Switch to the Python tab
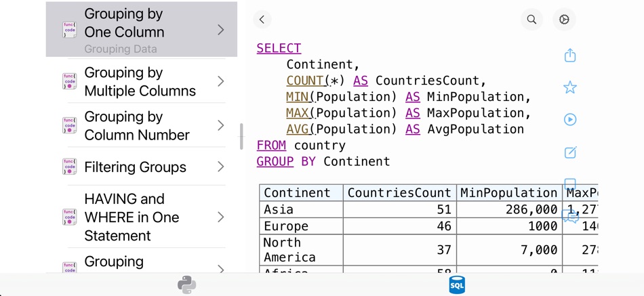 pos(187,285)
